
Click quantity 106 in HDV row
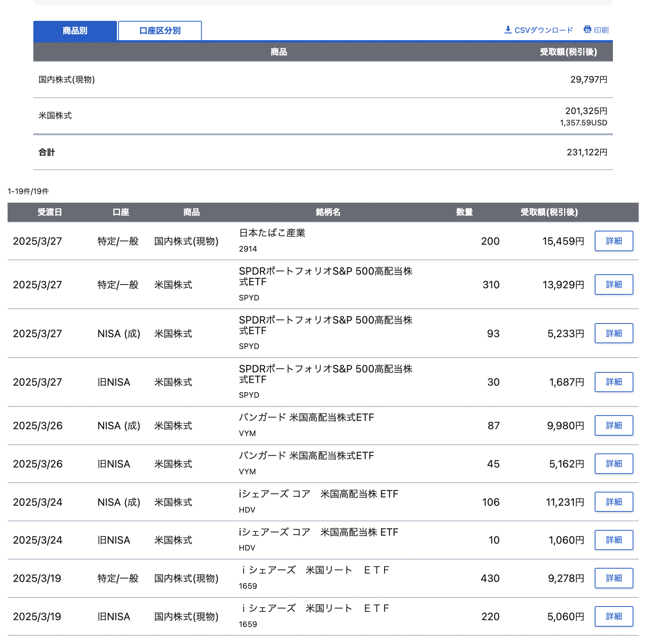point(491,502)
